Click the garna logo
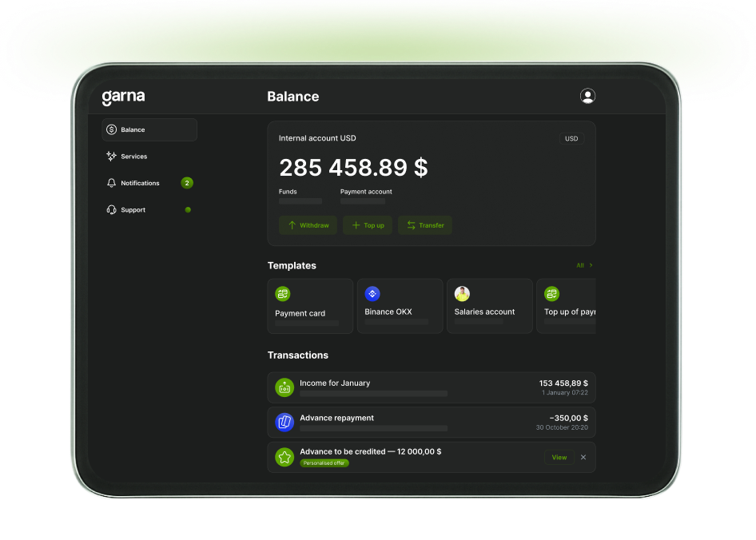Viewport: 756px width, 540px height. pyautogui.click(x=123, y=97)
